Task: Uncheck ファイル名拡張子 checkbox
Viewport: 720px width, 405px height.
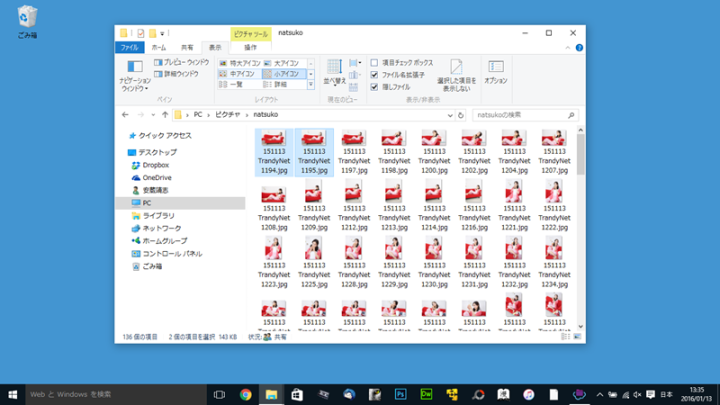Action: 374,74
